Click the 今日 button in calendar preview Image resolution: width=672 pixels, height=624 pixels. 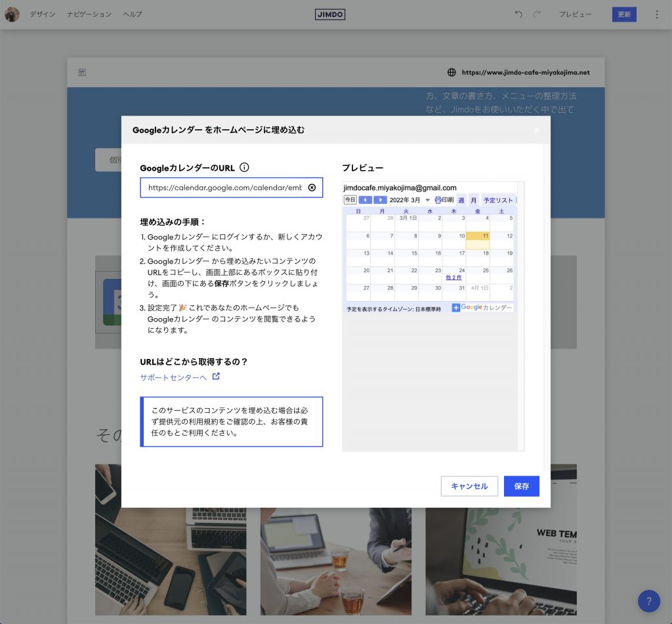(x=350, y=199)
